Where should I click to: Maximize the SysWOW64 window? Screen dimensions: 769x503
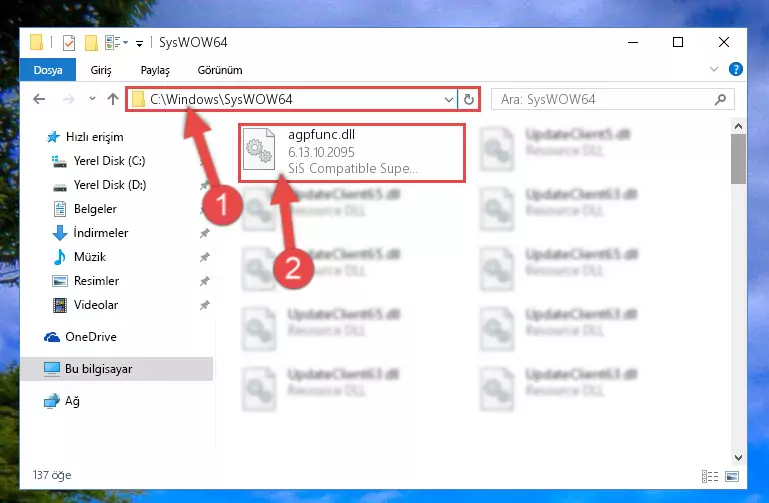pyautogui.click(x=678, y=42)
